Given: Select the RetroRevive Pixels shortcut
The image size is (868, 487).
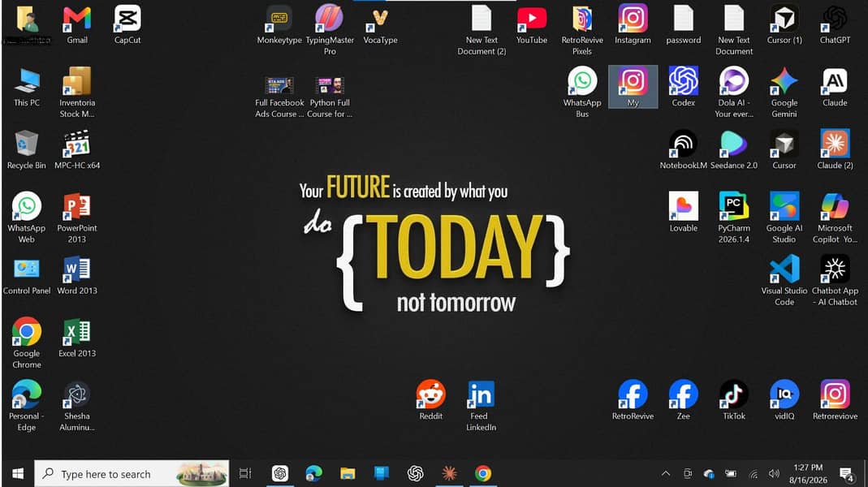Looking at the screenshot, I should (x=582, y=31).
